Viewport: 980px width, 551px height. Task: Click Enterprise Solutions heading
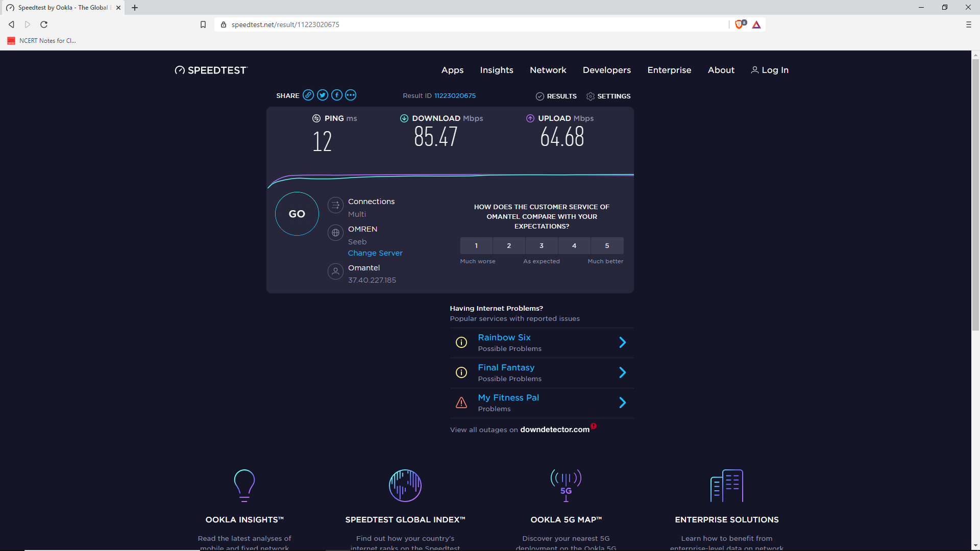[x=727, y=520]
